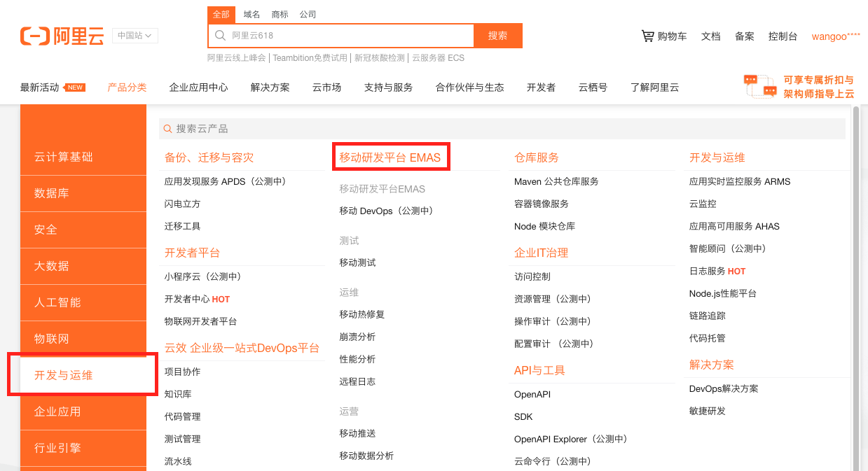The image size is (868, 471).
Task: Click the 搜索云产品 input field
Action: (x=502, y=129)
